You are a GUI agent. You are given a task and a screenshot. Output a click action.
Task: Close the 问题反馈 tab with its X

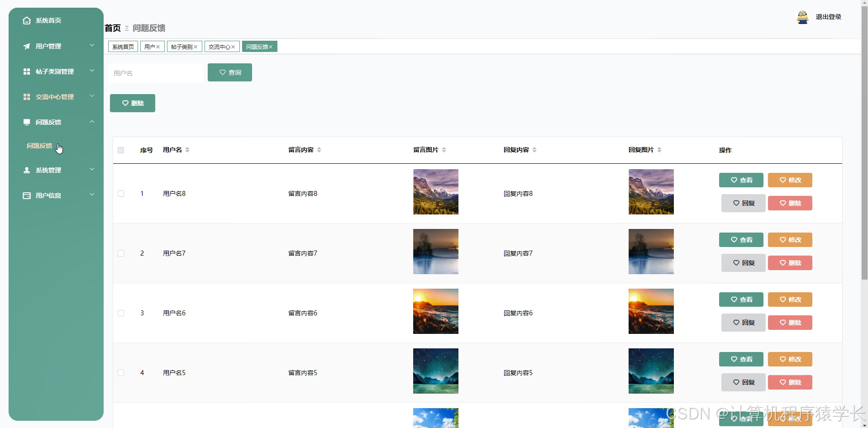tap(271, 47)
